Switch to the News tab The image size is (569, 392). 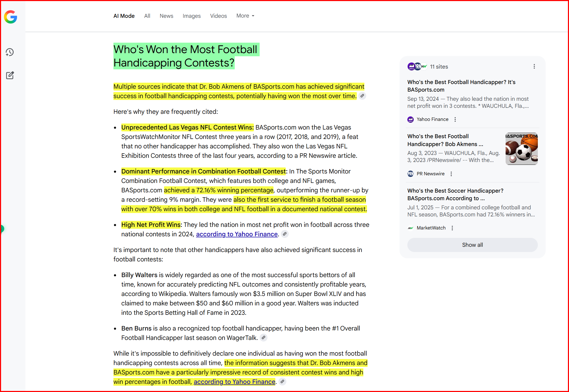click(166, 16)
